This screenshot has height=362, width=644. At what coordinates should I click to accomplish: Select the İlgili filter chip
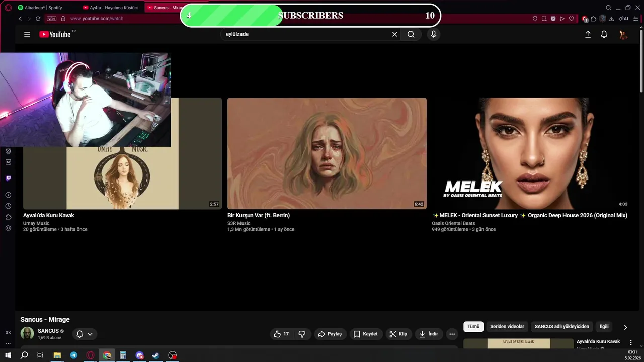604,327
